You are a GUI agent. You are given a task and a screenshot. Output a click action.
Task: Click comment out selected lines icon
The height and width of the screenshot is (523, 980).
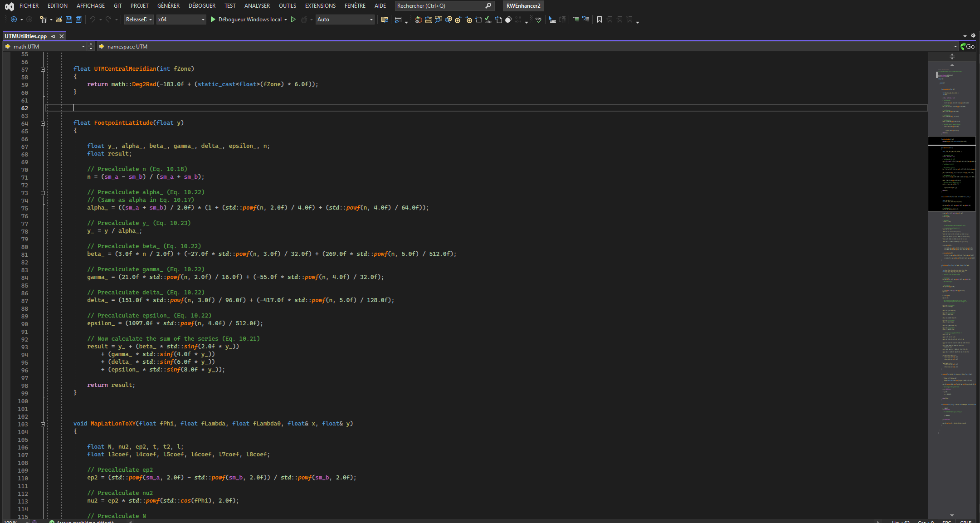coord(576,20)
